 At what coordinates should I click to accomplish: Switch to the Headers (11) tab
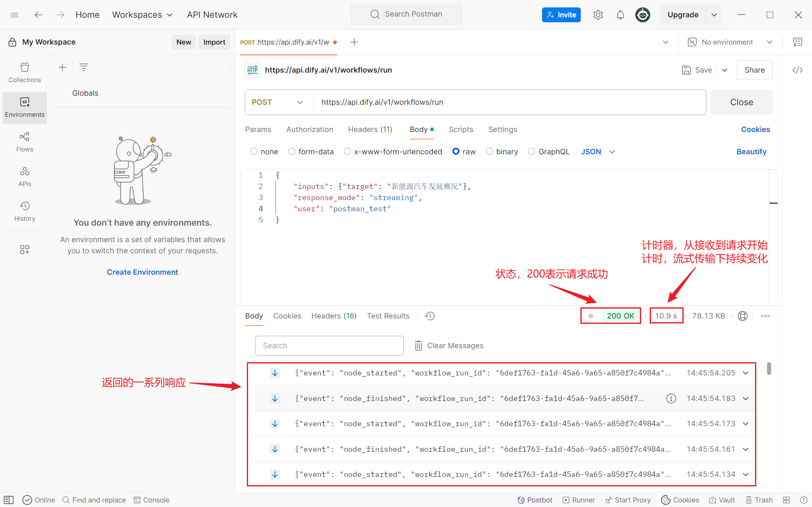[370, 130]
